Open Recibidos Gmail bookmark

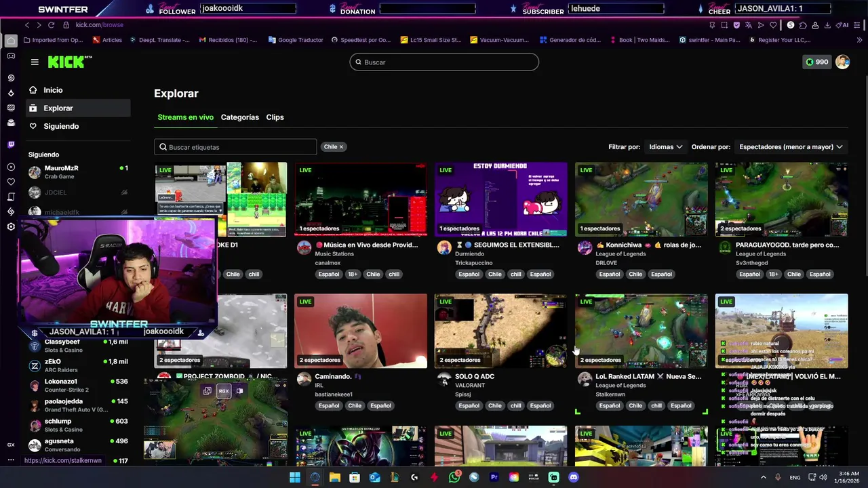click(x=229, y=40)
